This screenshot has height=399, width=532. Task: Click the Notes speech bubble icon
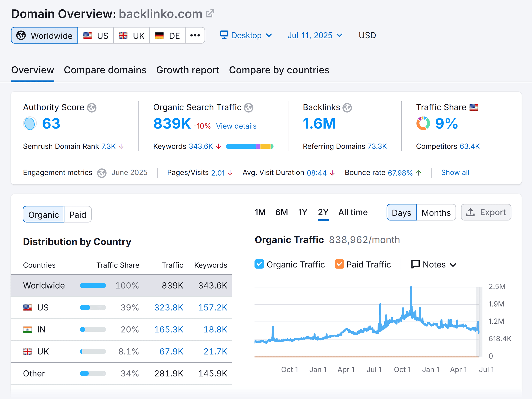[x=416, y=264]
